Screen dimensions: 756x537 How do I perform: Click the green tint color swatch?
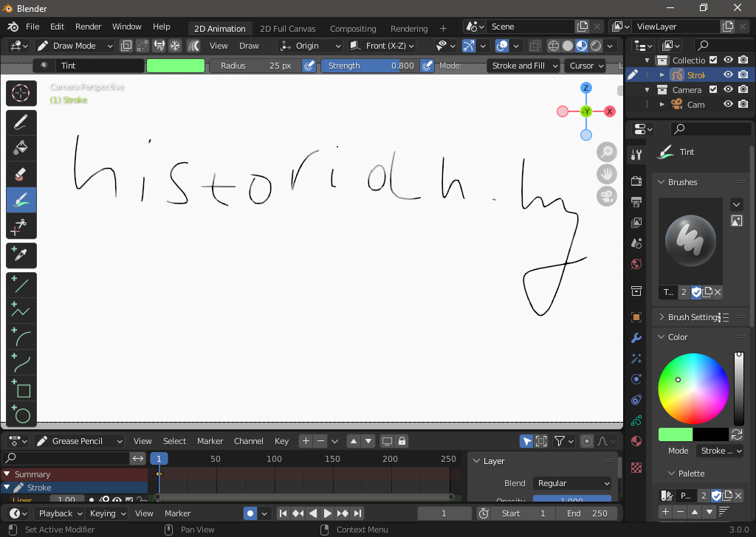coord(176,66)
